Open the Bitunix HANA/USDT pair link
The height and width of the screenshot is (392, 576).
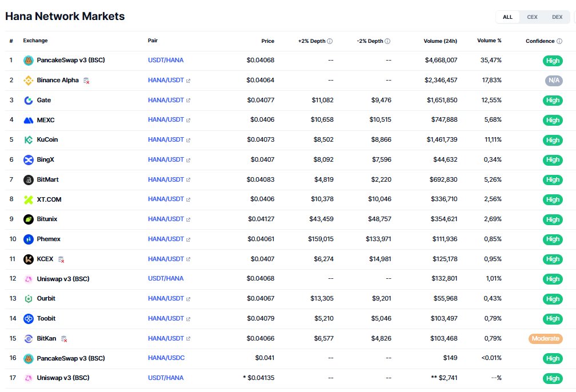click(x=166, y=219)
